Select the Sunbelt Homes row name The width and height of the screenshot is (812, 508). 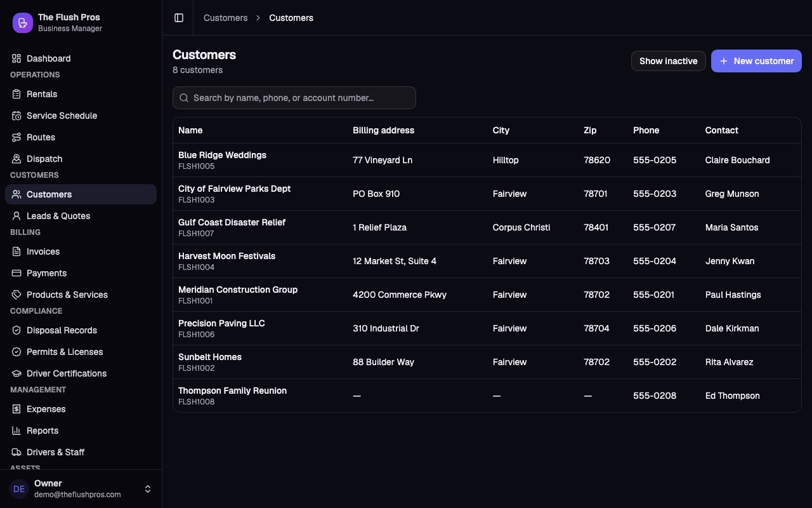coord(210,357)
